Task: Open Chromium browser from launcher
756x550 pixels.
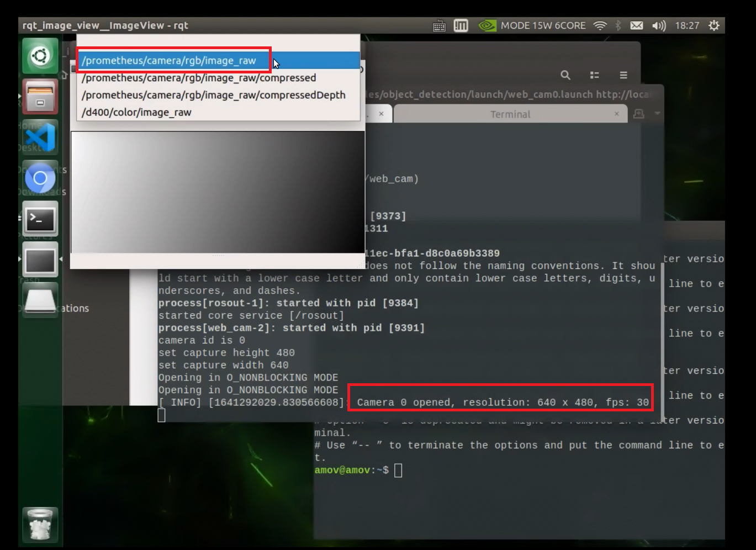Action: tap(40, 178)
